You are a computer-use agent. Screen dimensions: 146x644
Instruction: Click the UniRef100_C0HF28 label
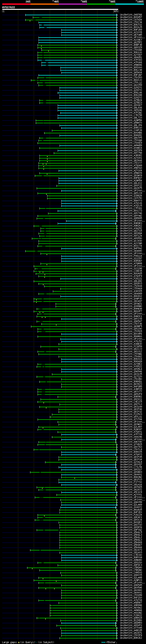tap(131, 130)
